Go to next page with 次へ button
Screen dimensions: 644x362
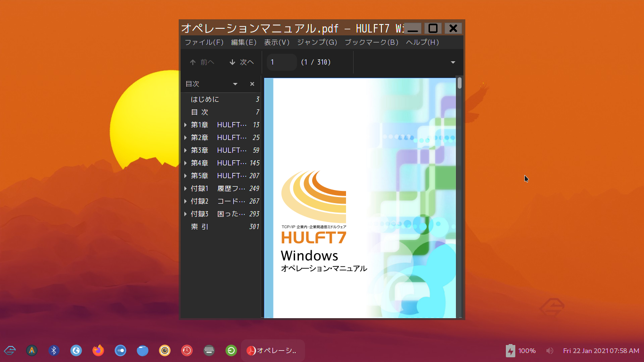pos(241,62)
